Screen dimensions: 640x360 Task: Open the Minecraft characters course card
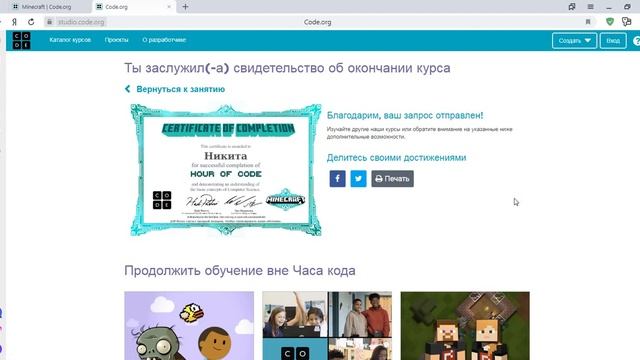pyautogui.click(x=465, y=326)
